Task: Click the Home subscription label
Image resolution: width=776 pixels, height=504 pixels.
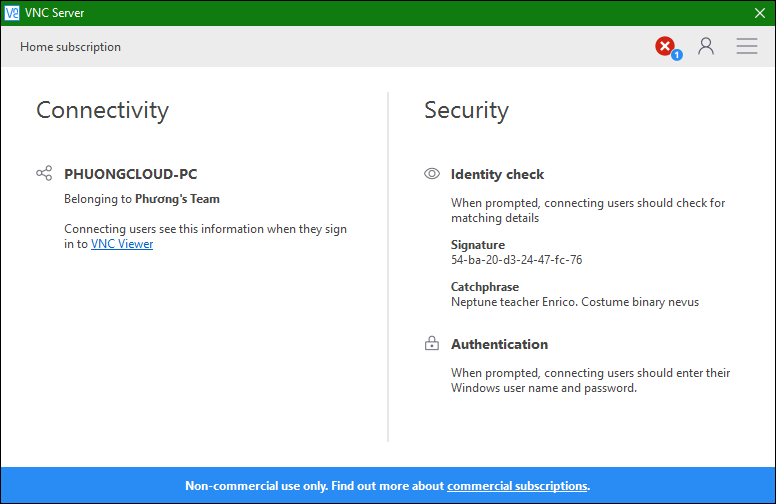Action: click(x=70, y=47)
